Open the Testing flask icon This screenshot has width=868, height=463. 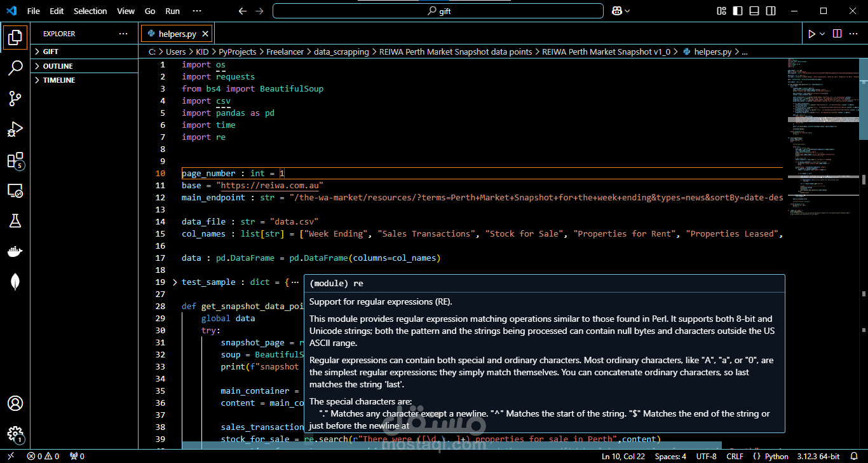coord(15,221)
